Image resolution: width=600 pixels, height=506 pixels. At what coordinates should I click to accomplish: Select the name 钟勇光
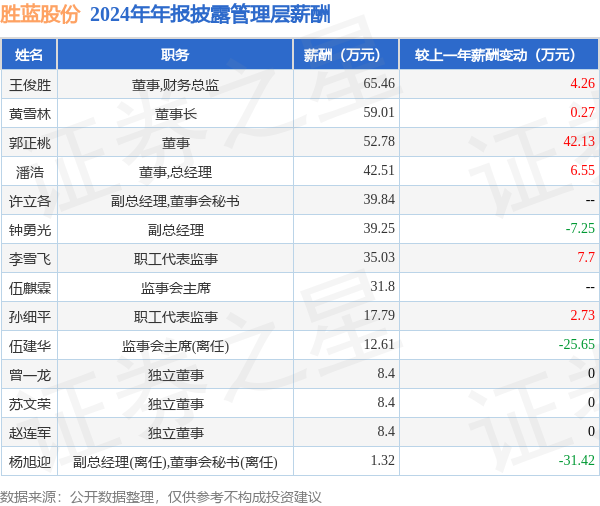pyautogui.click(x=30, y=230)
